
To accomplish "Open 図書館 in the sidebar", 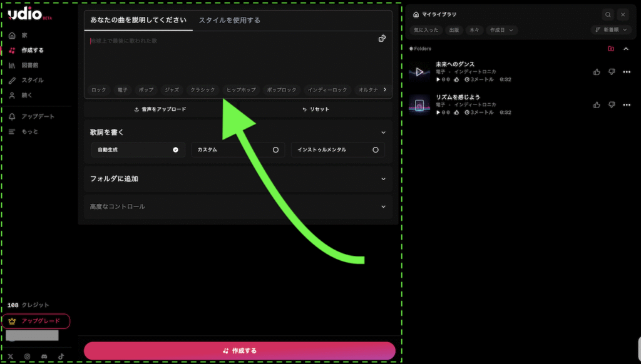I will point(30,65).
